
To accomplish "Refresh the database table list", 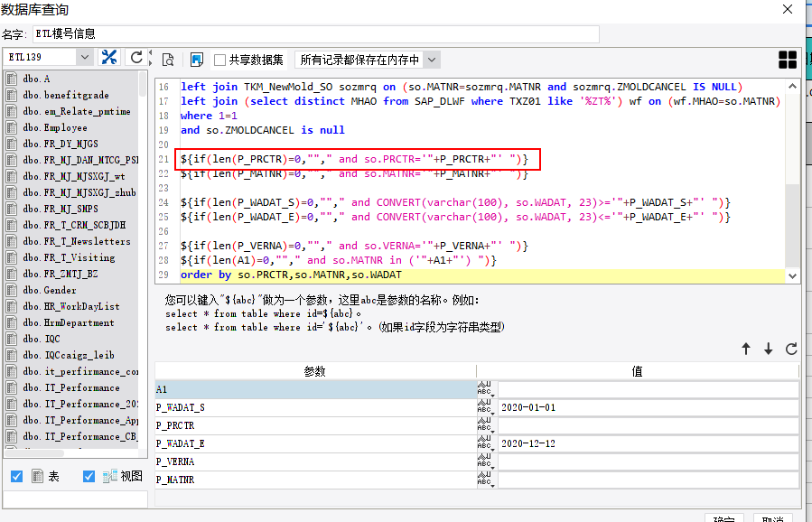I will point(136,58).
